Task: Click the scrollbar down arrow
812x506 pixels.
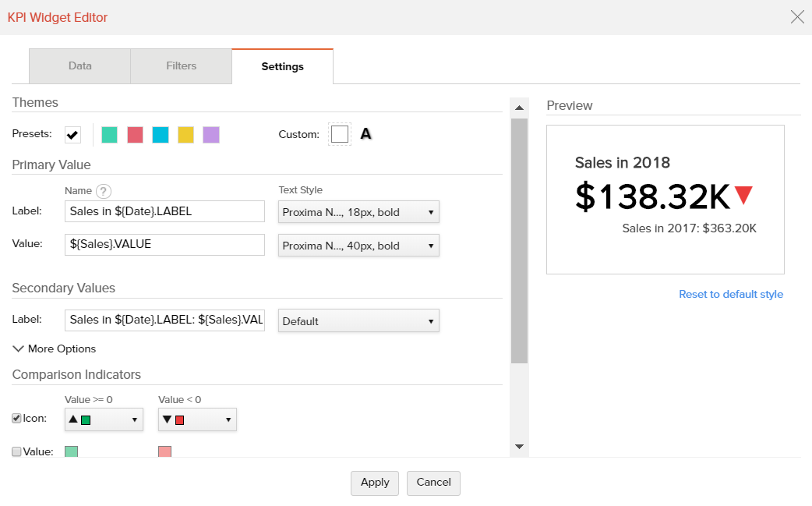Action: pos(519,445)
